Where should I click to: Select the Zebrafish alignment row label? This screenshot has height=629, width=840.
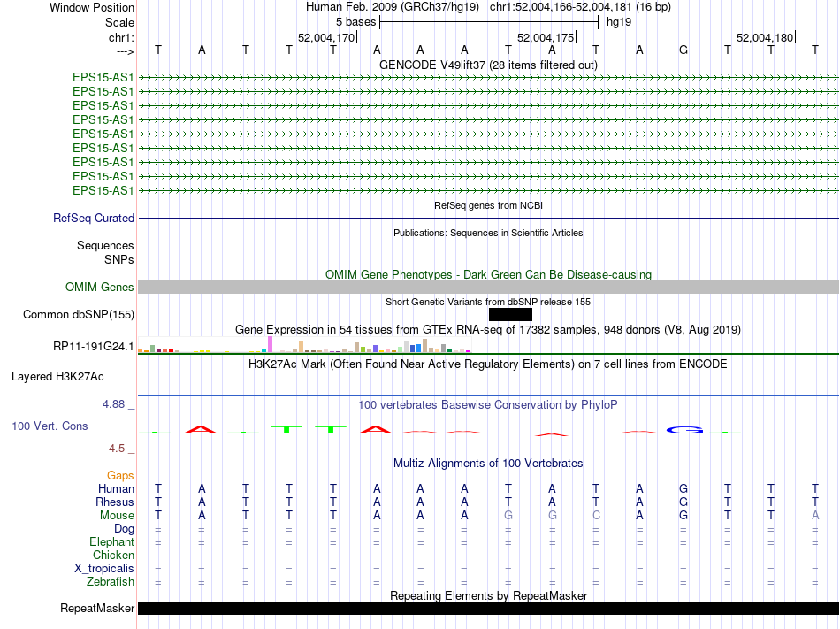111,581
